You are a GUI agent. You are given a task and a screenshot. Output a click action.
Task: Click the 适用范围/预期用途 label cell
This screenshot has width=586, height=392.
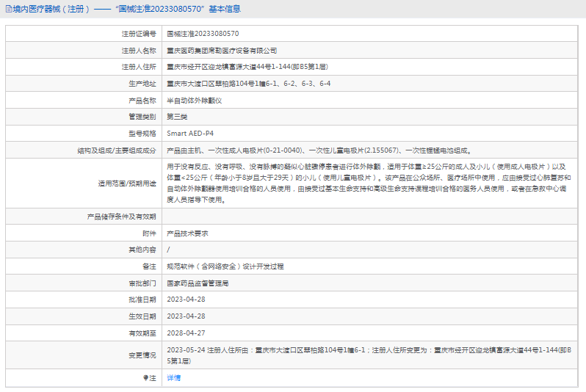tap(84, 184)
